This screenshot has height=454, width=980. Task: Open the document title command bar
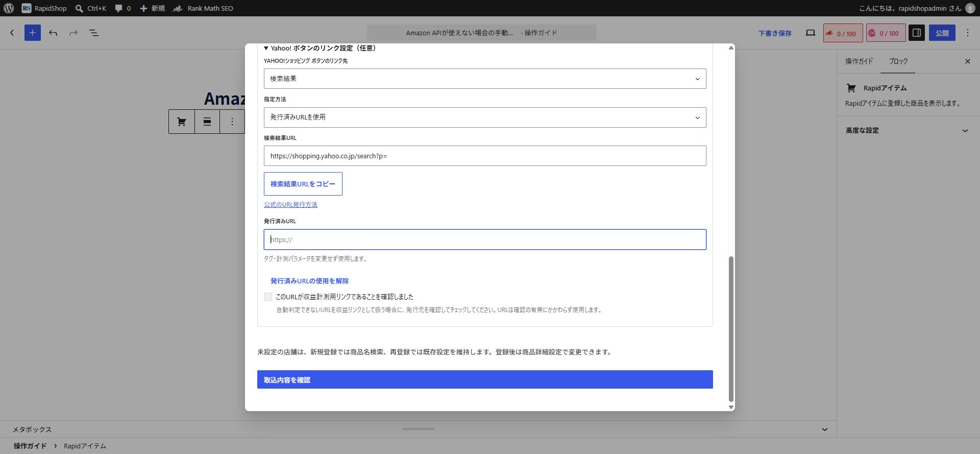coord(482,33)
